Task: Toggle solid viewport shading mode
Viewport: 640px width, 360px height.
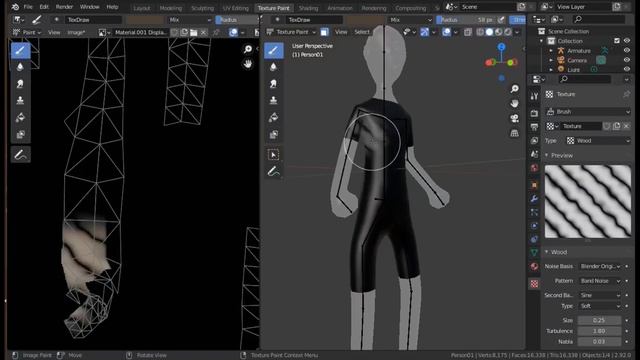Action: [x=489, y=32]
